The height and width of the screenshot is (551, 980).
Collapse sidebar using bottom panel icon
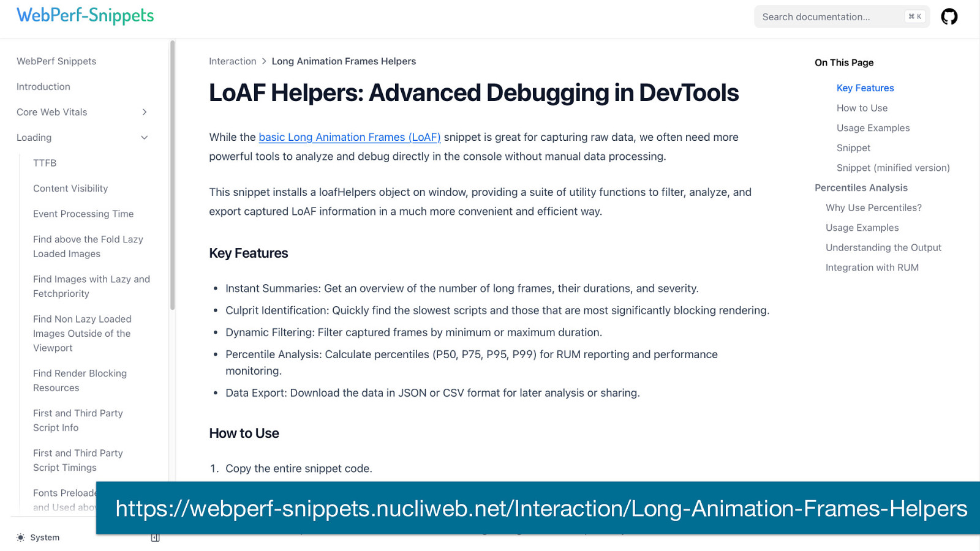tap(155, 538)
